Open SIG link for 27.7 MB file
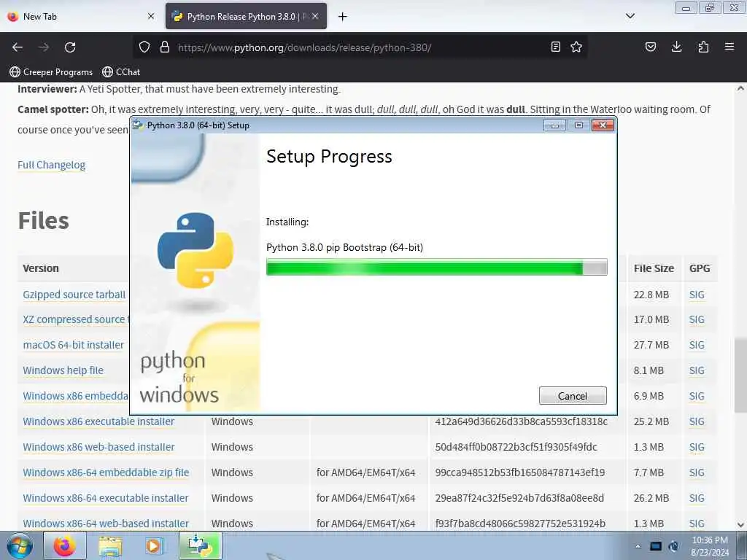Image resolution: width=747 pixels, height=560 pixels. [x=697, y=345]
